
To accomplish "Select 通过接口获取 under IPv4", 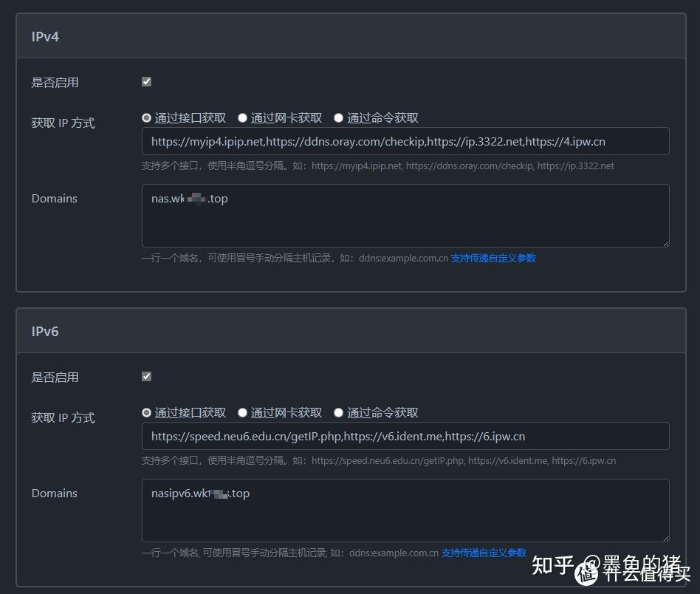I will point(146,117).
